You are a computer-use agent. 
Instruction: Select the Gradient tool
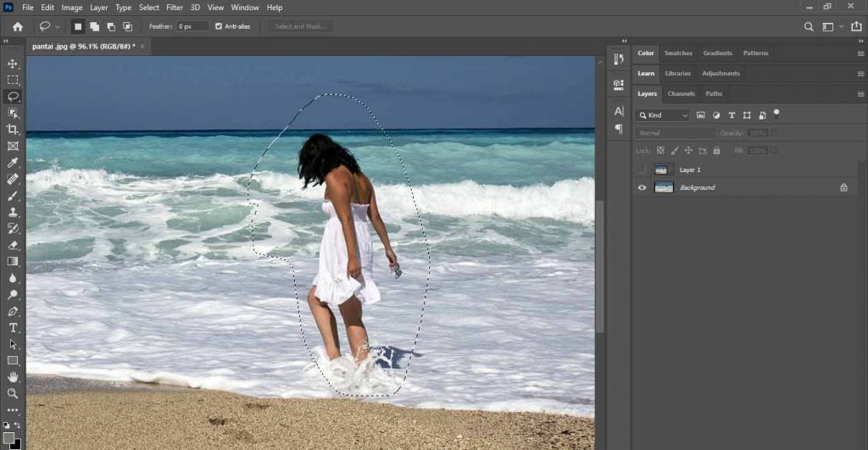13,261
